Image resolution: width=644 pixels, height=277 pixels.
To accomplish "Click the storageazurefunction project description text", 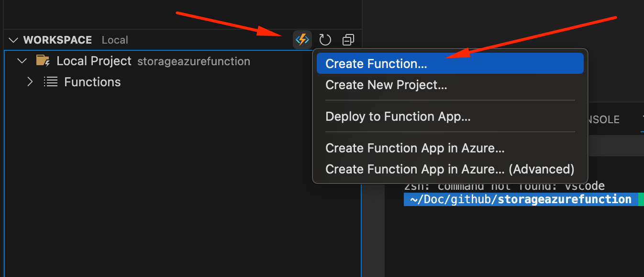I will [194, 61].
